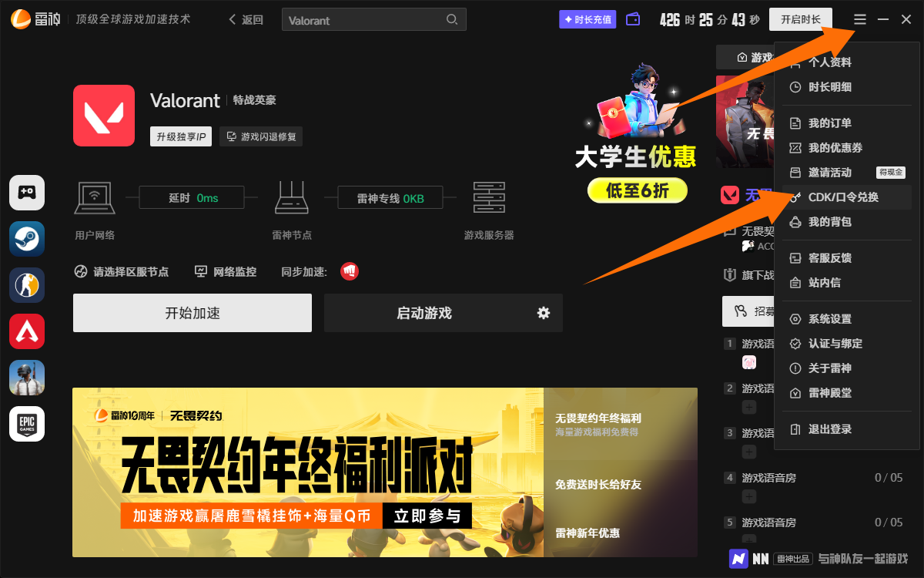Click the gamepad library icon in sidebar

click(27, 193)
